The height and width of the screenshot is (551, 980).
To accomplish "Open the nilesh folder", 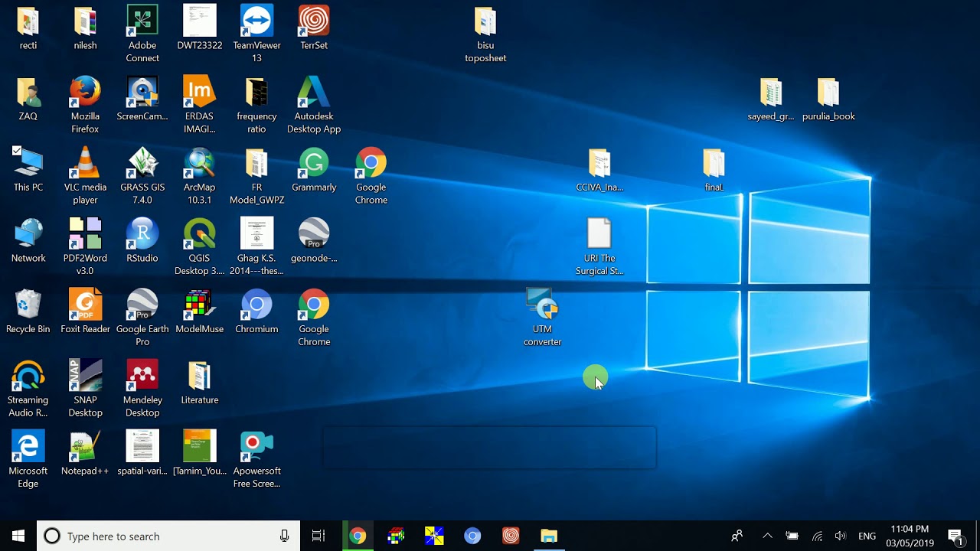I will click(85, 28).
